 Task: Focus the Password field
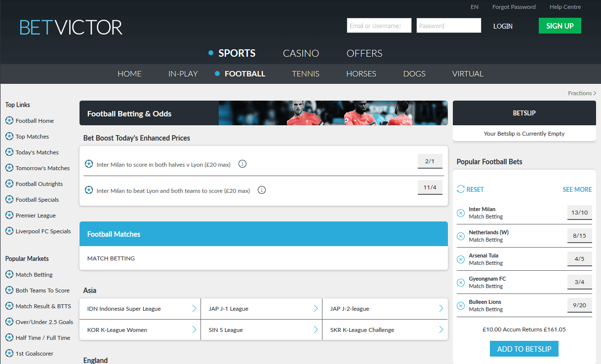pos(449,26)
